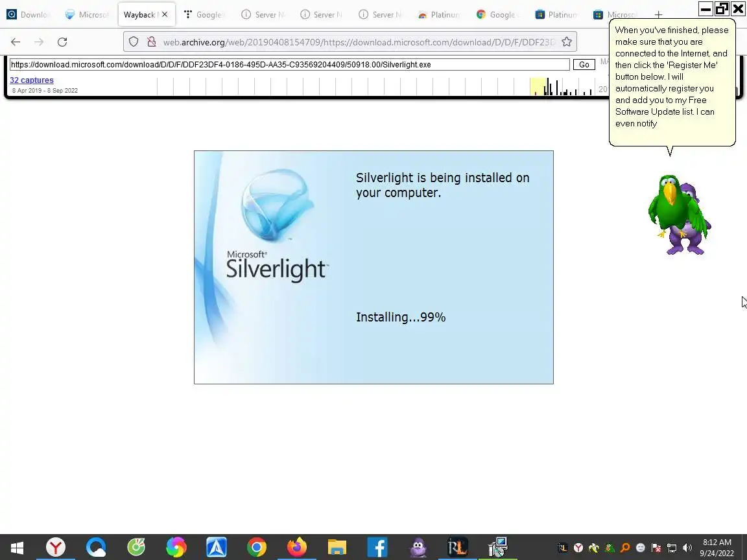747x560 pixels.
Task: Open the blue Q cloud browser taskbar icon
Action: [x=96, y=548]
